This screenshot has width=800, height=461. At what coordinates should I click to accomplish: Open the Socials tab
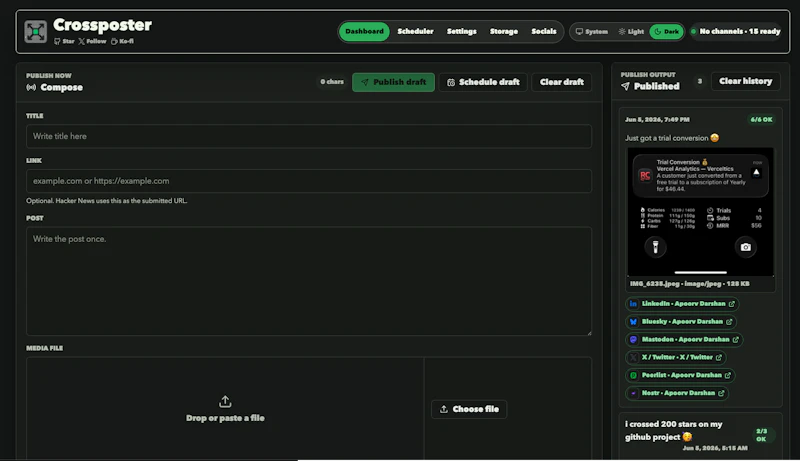(x=544, y=32)
